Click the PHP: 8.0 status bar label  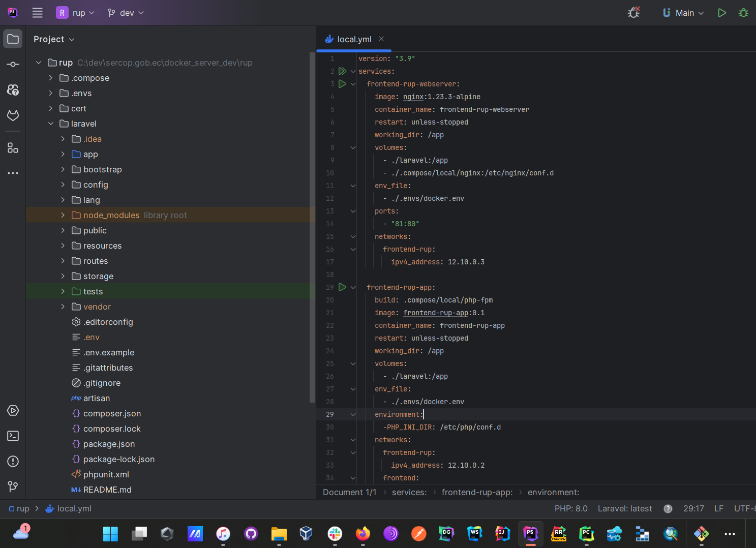(570, 508)
